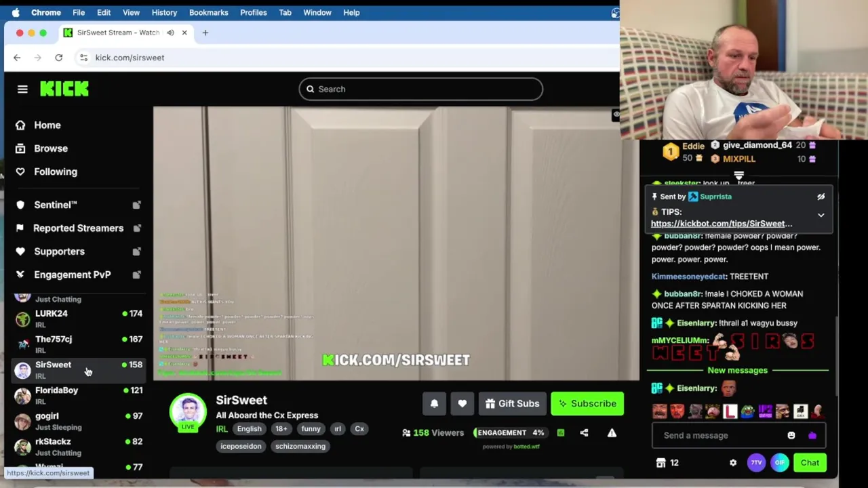Click the GIF button

780,462
